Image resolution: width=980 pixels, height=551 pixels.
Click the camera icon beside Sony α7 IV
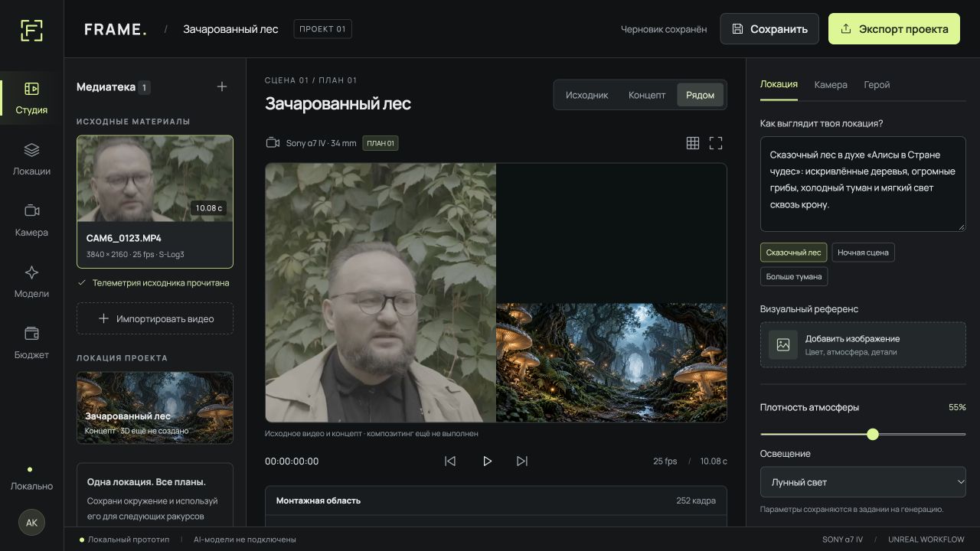(x=273, y=143)
